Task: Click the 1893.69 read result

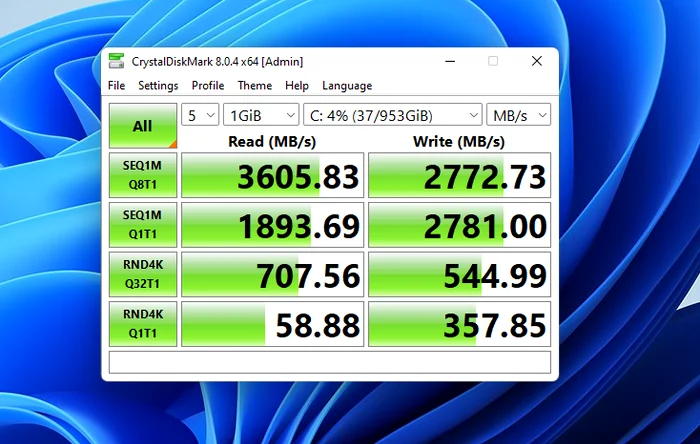Action: coord(272,224)
